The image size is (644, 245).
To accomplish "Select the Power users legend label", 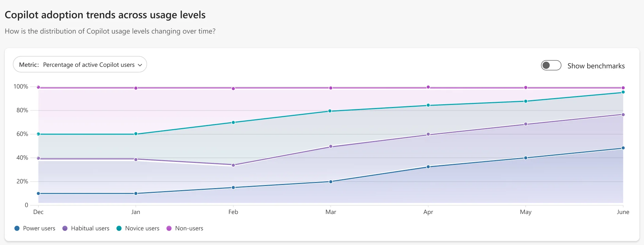I will click(39, 228).
